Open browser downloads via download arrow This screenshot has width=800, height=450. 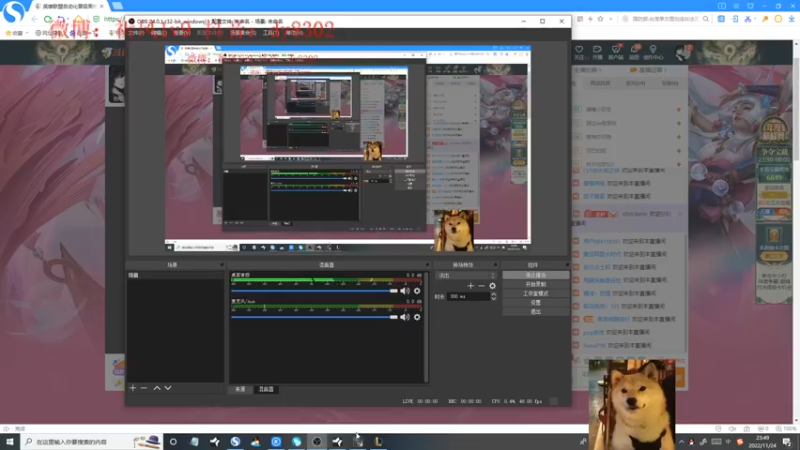pyautogui.click(x=791, y=19)
